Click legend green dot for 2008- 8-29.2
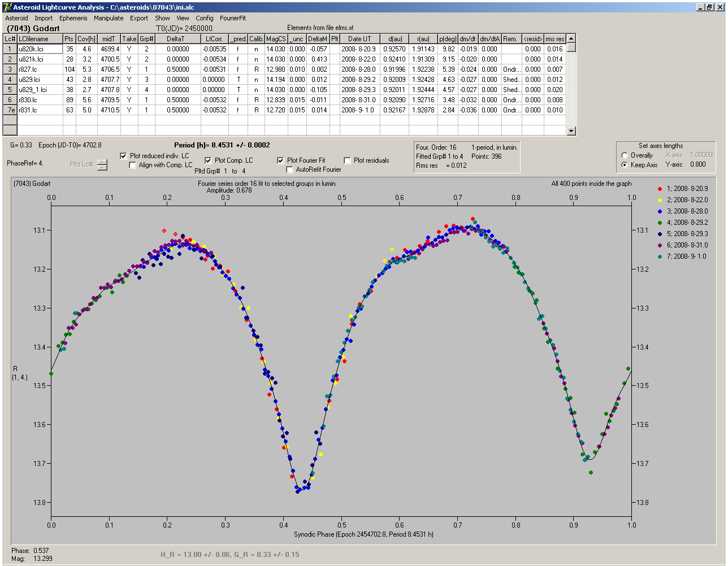Viewport: 728px width, 566px height. pyautogui.click(x=660, y=223)
